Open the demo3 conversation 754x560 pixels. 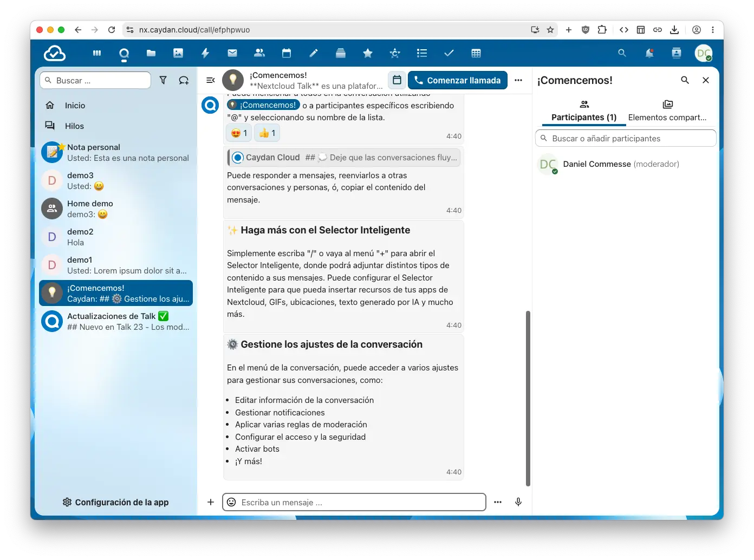[x=116, y=181]
